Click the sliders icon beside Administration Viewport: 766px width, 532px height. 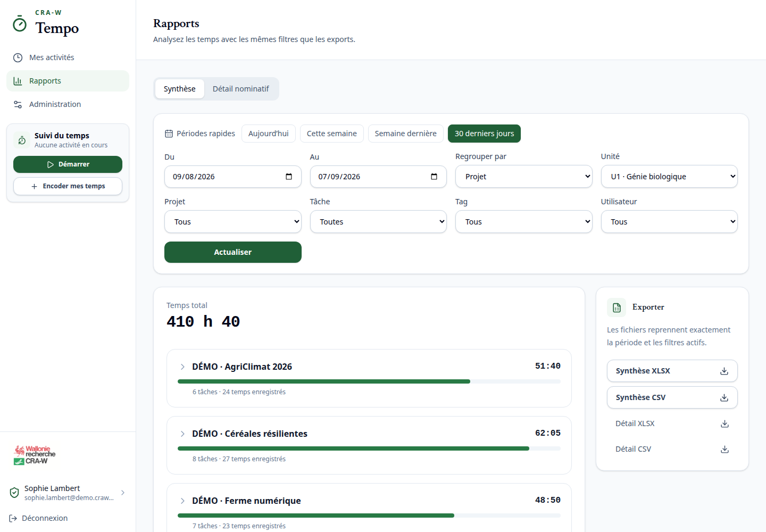18,104
